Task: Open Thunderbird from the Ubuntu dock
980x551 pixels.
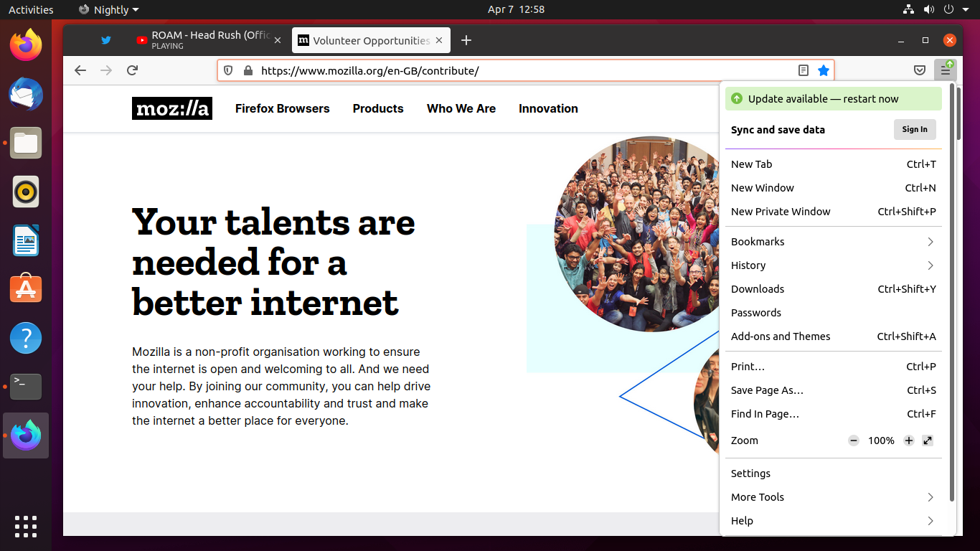Action: point(26,95)
